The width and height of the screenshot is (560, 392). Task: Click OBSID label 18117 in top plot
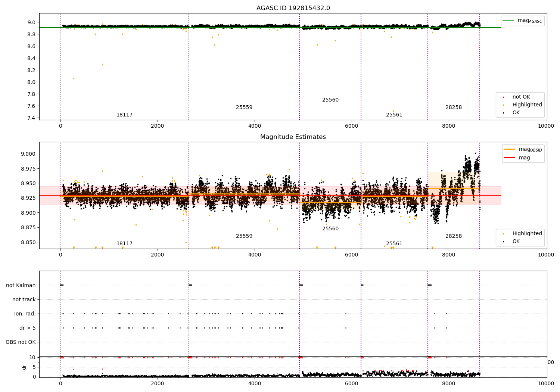[x=124, y=115]
